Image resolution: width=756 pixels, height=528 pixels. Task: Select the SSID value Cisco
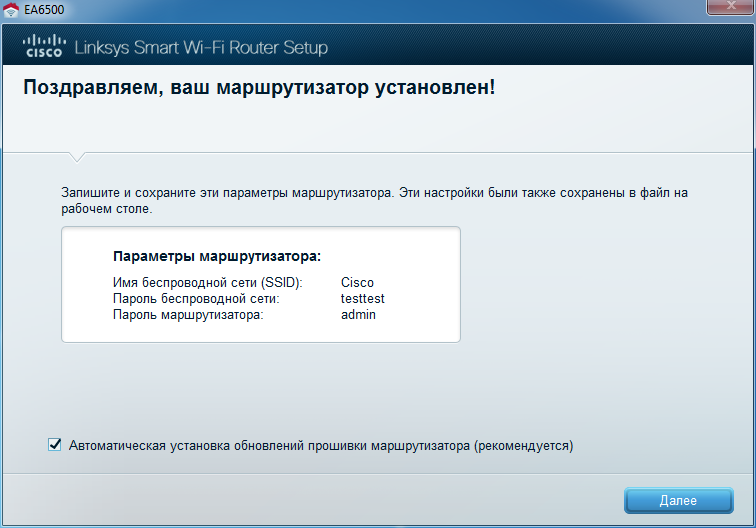click(x=357, y=283)
